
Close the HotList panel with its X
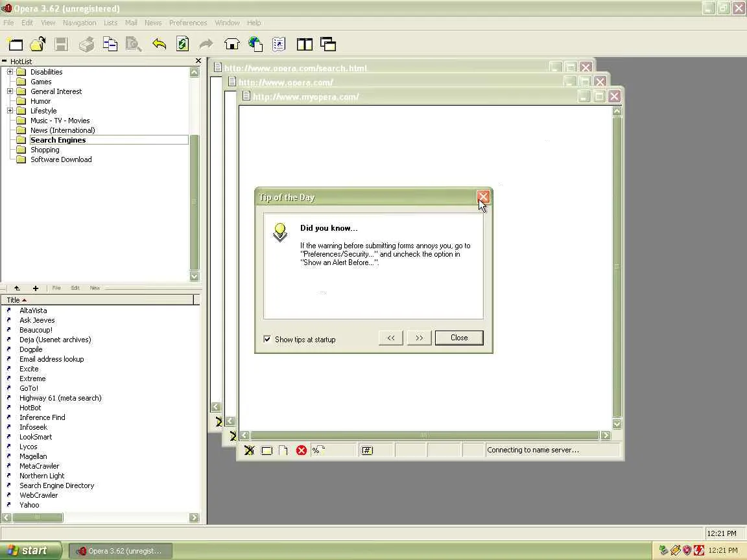coord(198,61)
